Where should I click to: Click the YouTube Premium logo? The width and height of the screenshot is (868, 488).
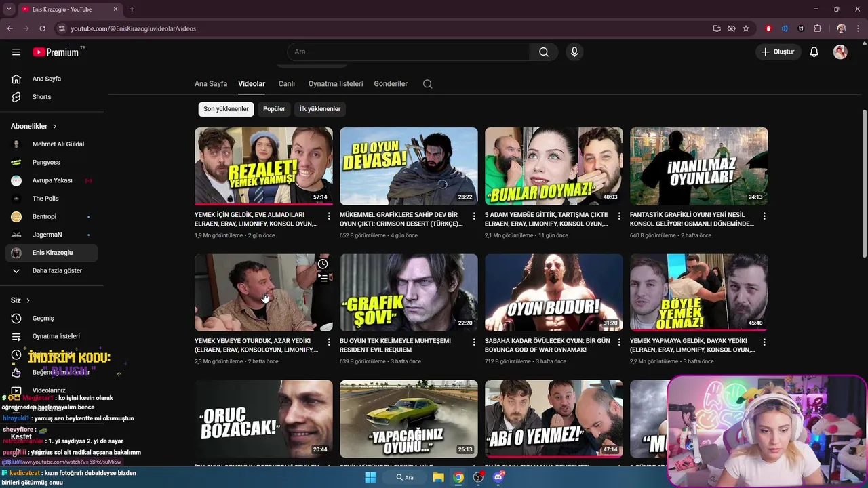pyautogui.click(x=56, y=52)
